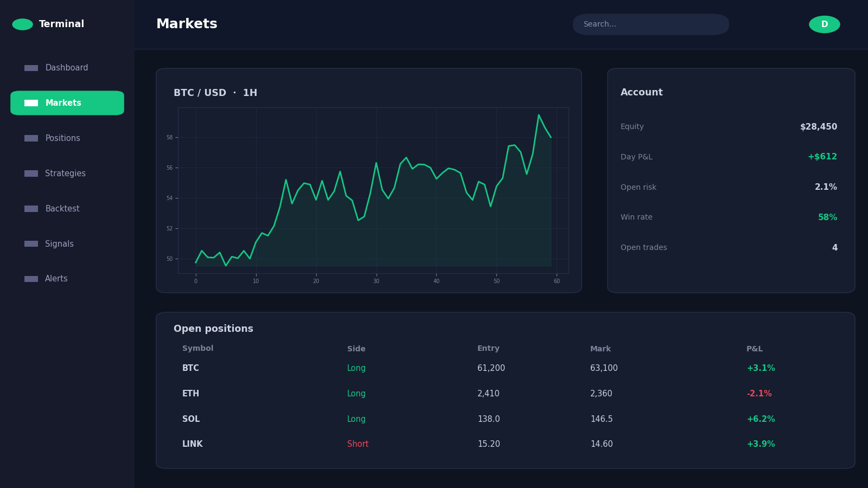
Task: Select the BTC symbol row cell
Action: coord(190,369)
